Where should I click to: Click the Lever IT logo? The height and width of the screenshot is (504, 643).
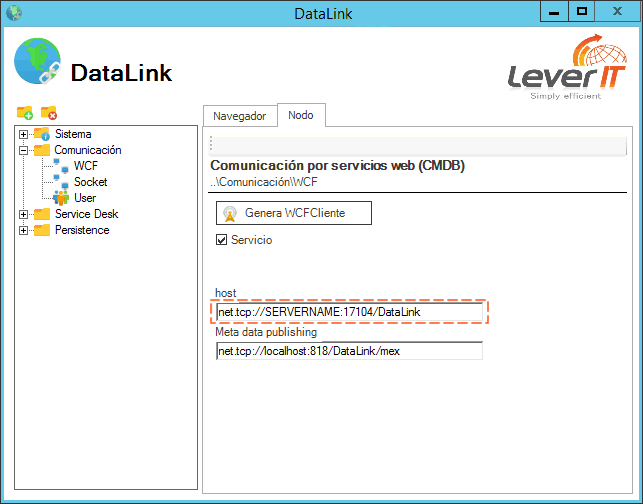click(568, 67)
